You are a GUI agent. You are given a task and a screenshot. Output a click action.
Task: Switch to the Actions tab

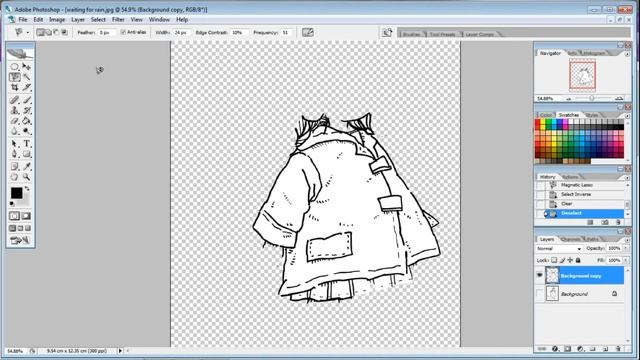point(570,177)
